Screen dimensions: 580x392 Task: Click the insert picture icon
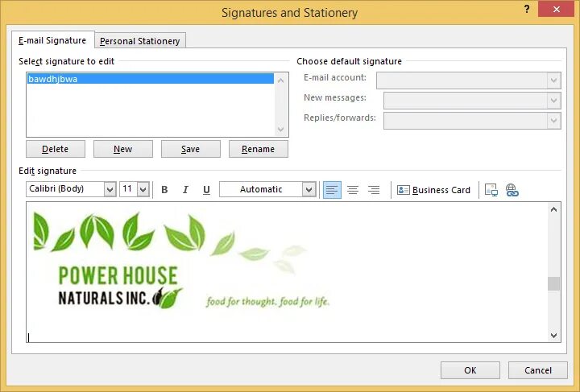491,190
